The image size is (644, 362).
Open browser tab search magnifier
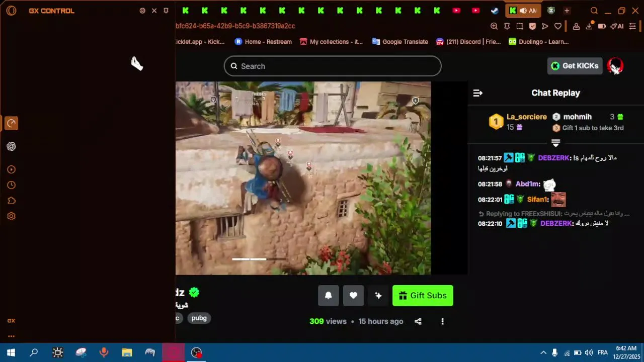pyautogui.click(x=594, y=11)
